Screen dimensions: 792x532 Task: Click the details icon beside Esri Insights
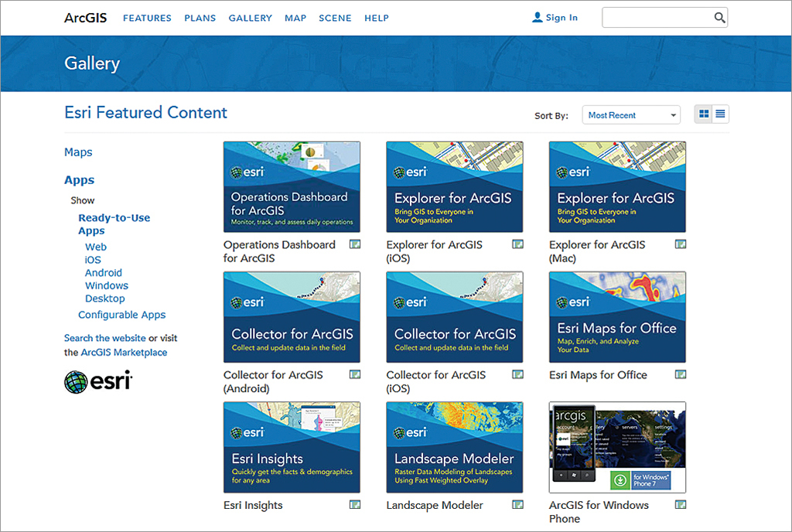tap(354, 505)
